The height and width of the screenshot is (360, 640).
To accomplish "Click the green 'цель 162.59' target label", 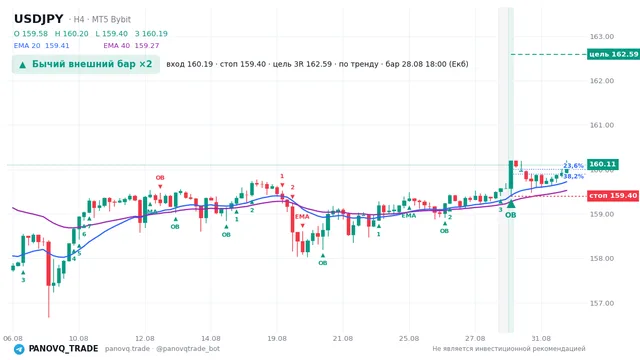I will 613,54.
